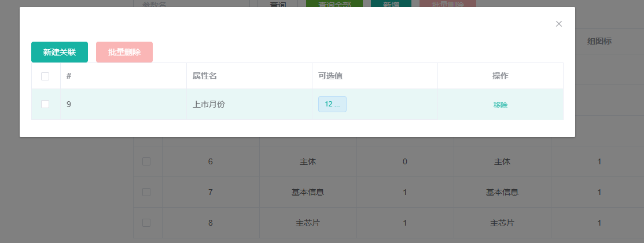The image size is (644, 243).
Task: Click the 操作 column header
Action: (501, 76)
